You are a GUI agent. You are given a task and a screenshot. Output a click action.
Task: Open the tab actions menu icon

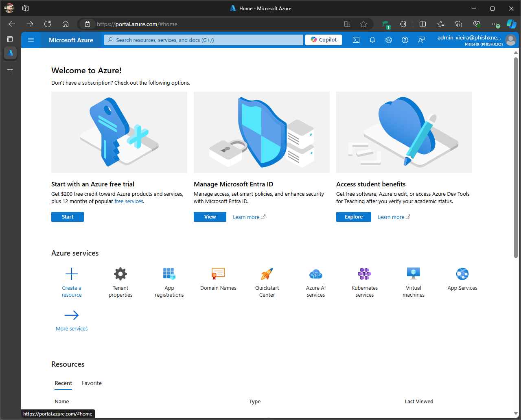pos(10,39)
